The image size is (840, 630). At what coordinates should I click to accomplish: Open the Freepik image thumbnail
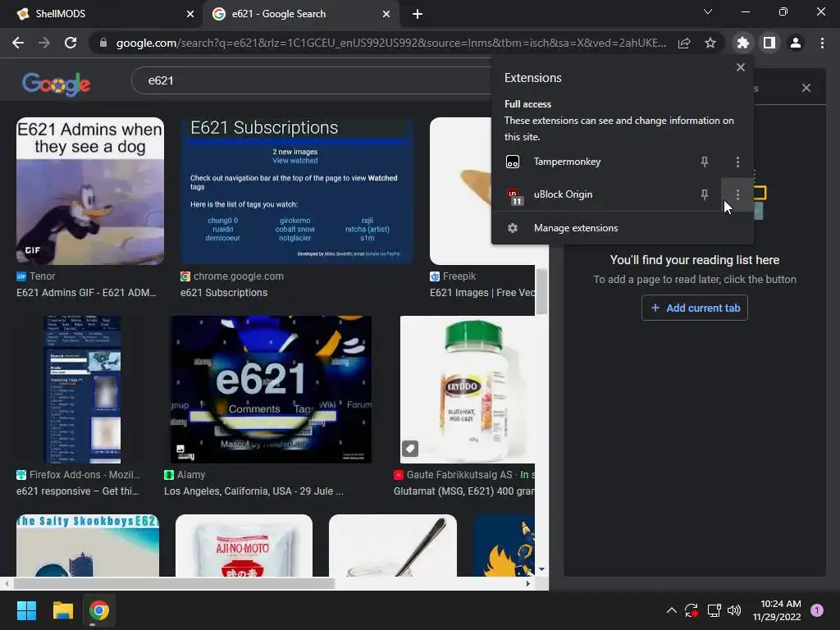(482, 191)
